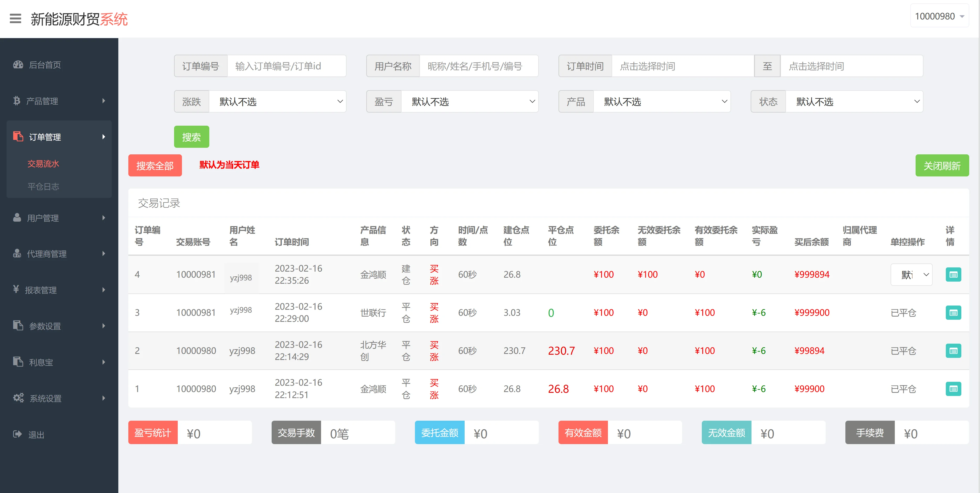The image size is (980, 493).
Task: Click the red 搜索全部 button
Action: 155,165
